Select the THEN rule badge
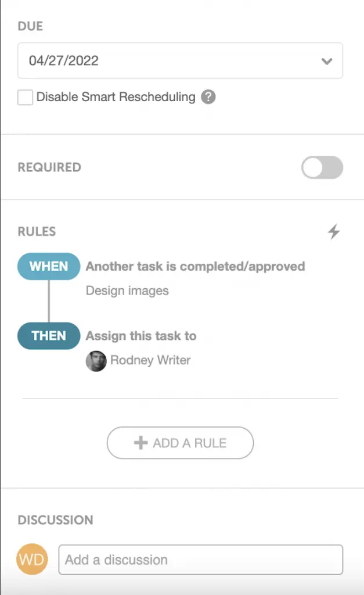Image resolution: width=364 pixels, height=595 pixels. [x=49, y=336]
